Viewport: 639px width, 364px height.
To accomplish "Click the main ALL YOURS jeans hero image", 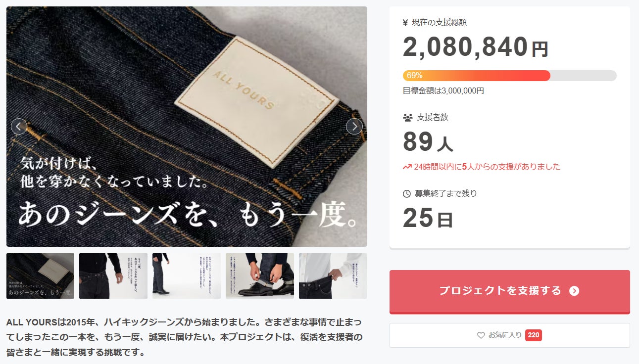I will 187,127.
